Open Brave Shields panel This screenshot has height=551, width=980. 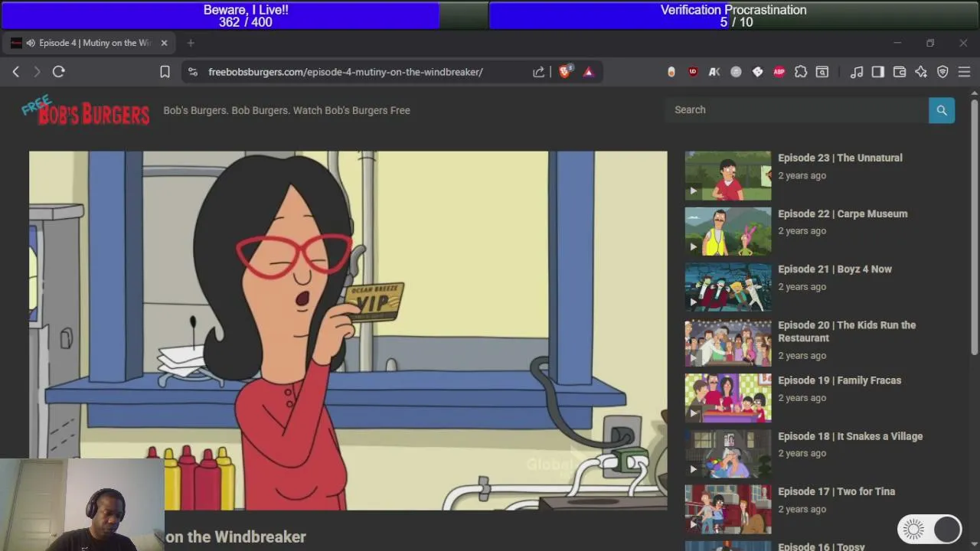566,71
